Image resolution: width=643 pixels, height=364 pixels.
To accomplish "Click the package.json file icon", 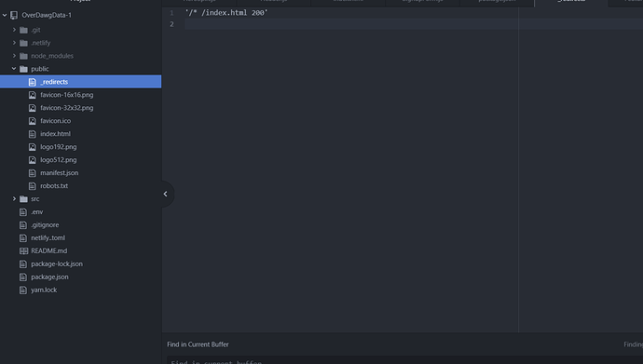I will pyautogui.click(x=23, y=276).
